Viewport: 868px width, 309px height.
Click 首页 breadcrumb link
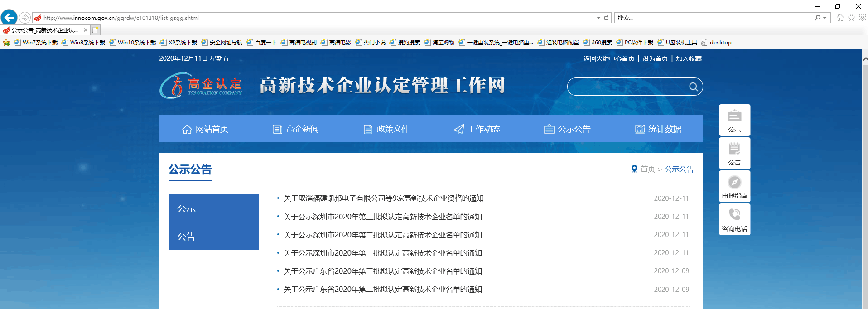coord(648,169)
